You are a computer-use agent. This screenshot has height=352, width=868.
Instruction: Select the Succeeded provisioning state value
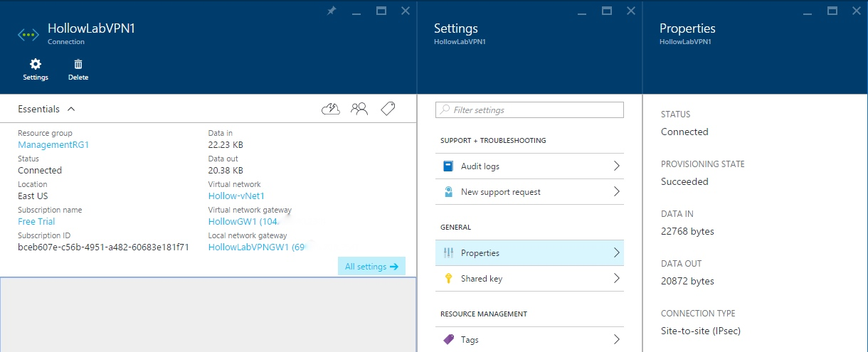(684, 182)
